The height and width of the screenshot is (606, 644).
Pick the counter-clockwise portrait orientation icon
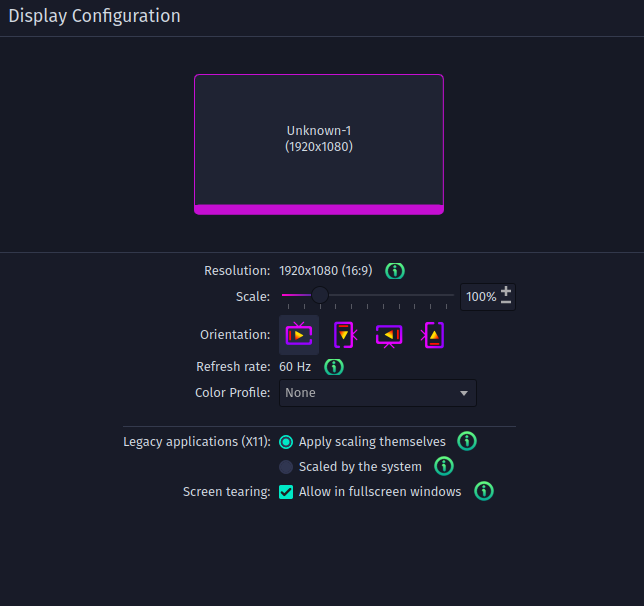pyautogui.click(x=432, y=335)
